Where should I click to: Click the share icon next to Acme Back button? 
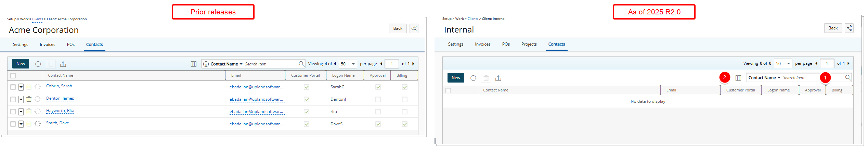(x=414, y=28)
